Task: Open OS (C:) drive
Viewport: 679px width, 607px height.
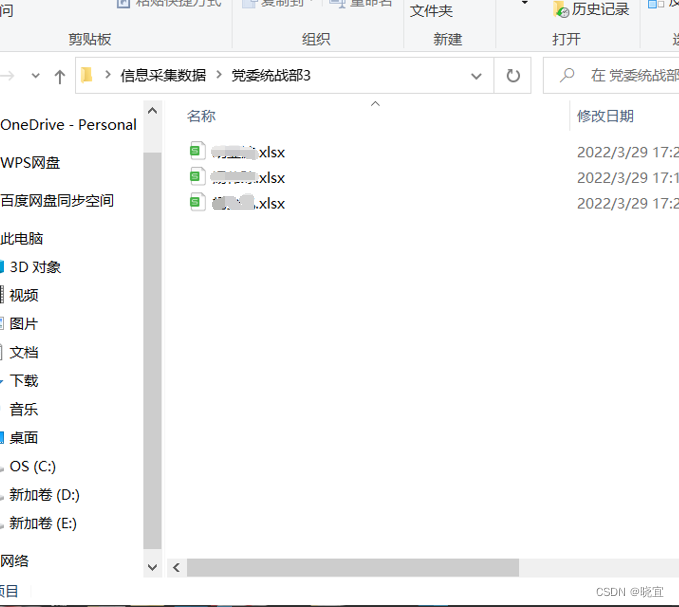Action: [33, 466]
